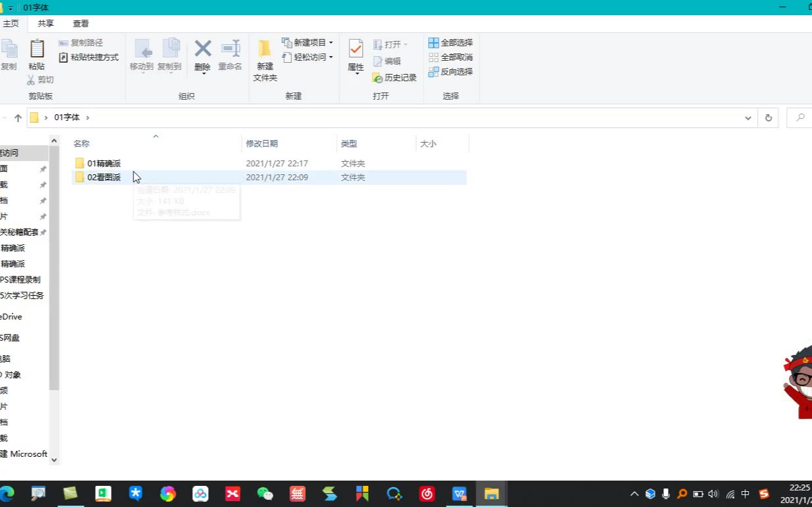Click the refresh icon beside address bar
812x507 pixels.
click(x=768, y=118)
